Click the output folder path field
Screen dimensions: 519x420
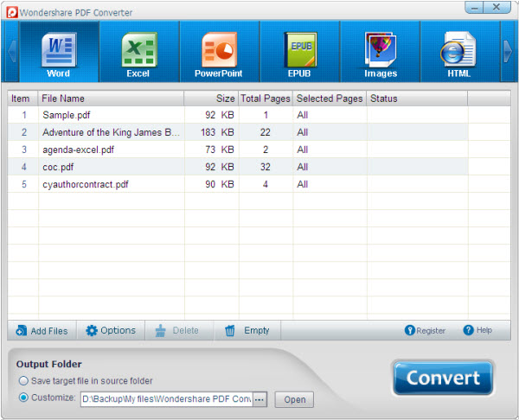point(166,399)
